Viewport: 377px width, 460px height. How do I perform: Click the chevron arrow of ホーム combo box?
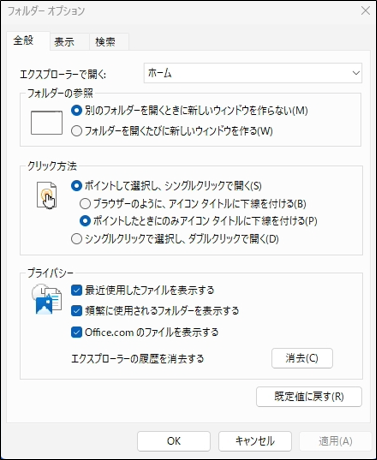(356, 73)
